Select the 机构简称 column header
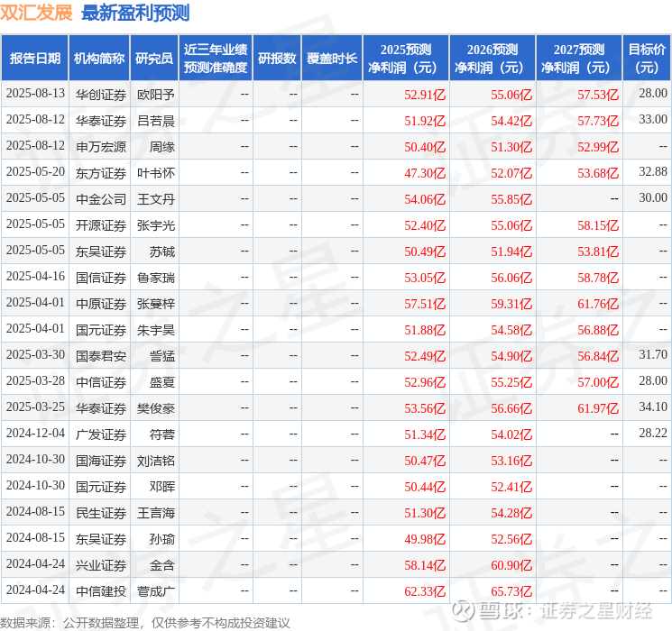The width and height of the screenshot is (672, 631). [x=99, y=59]
